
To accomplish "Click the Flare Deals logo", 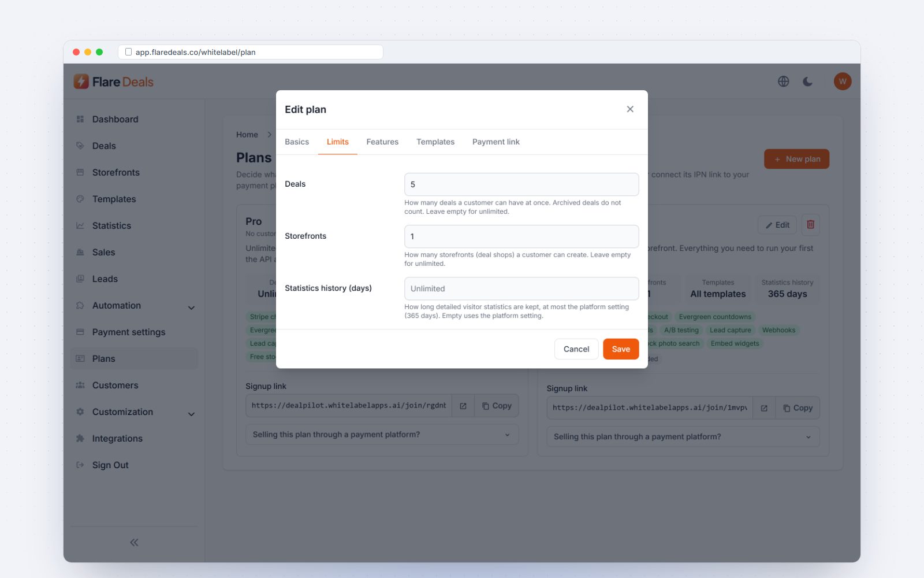I will 114,81.
